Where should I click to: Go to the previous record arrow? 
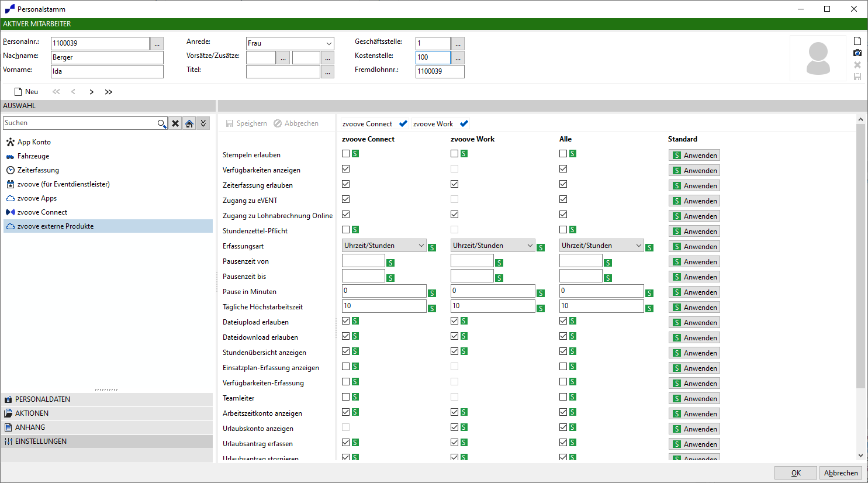click(x=73, y=92)
